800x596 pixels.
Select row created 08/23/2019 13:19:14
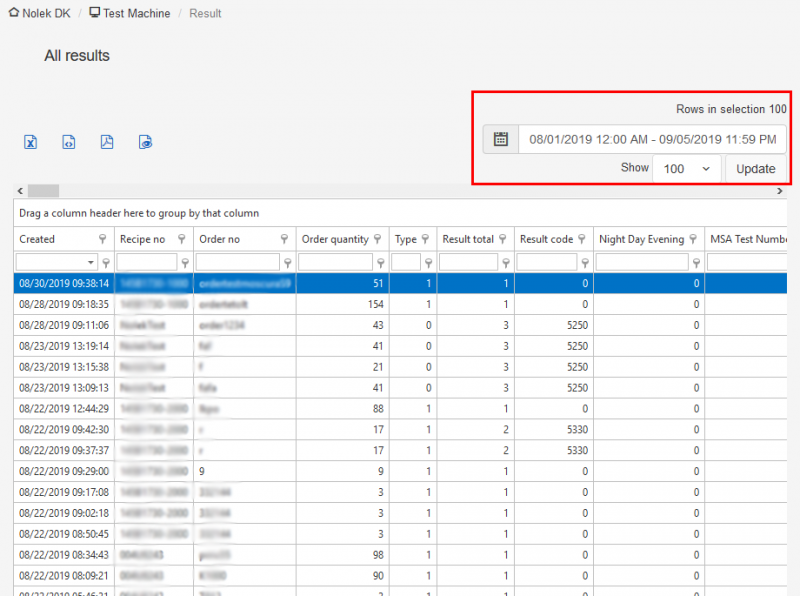pos(400,346)
